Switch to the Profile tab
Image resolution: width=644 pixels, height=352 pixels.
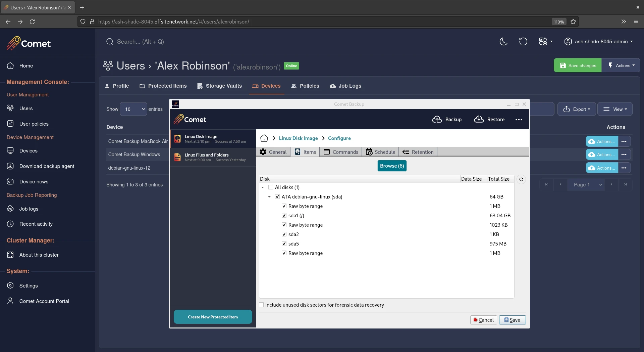click(117, 86)
